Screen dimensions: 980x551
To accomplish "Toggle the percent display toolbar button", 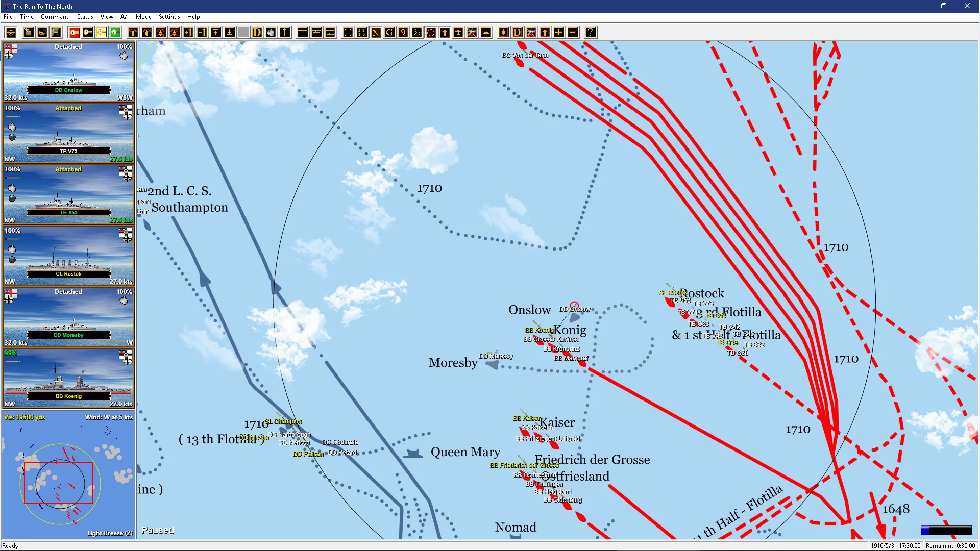I will pos(417,33).
